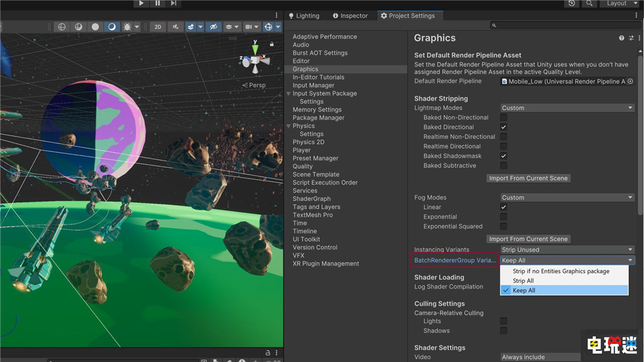Click the first Import From Current Scene button

pos(528,178)
